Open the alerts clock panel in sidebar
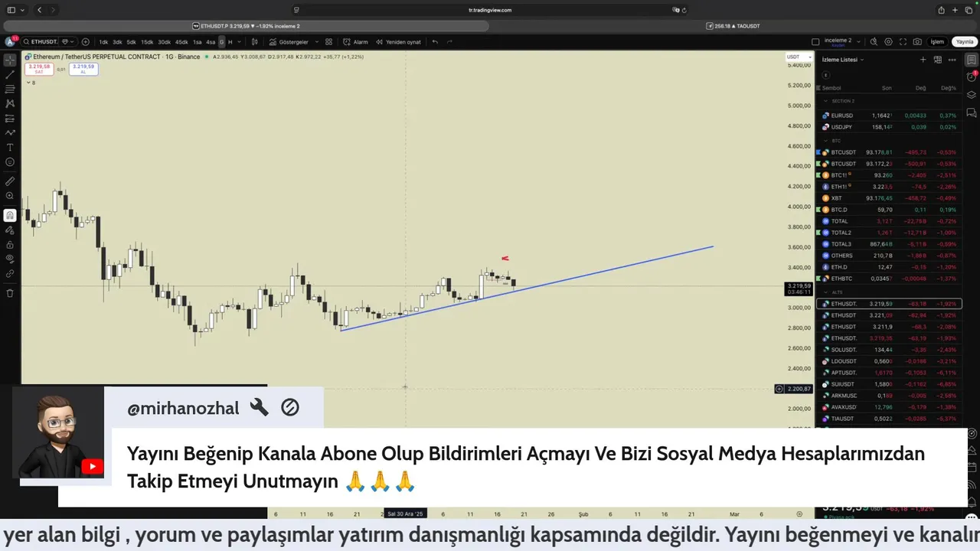980x551 pixels. coord(972,77)
